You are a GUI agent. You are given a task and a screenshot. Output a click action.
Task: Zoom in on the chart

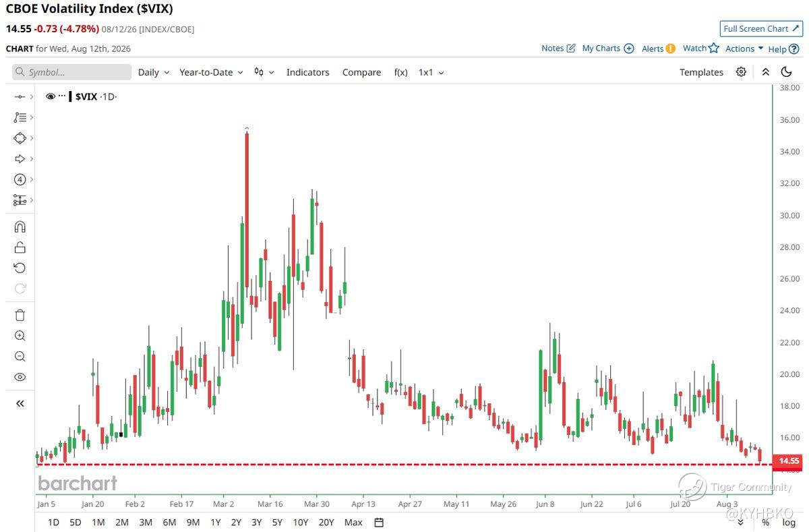click(x=20, y=336)
